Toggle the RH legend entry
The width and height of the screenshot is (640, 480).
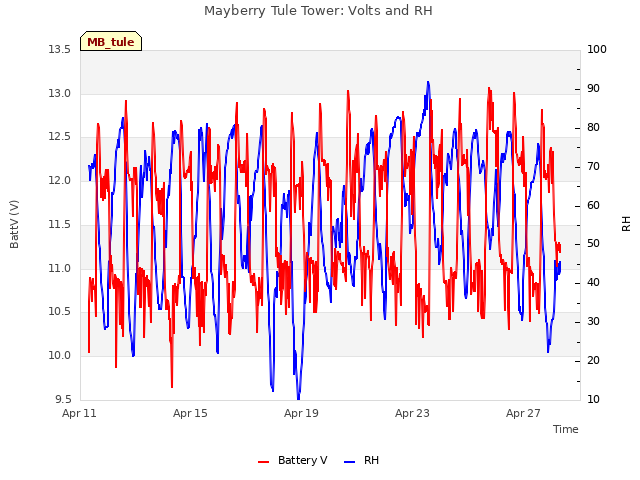362,460
